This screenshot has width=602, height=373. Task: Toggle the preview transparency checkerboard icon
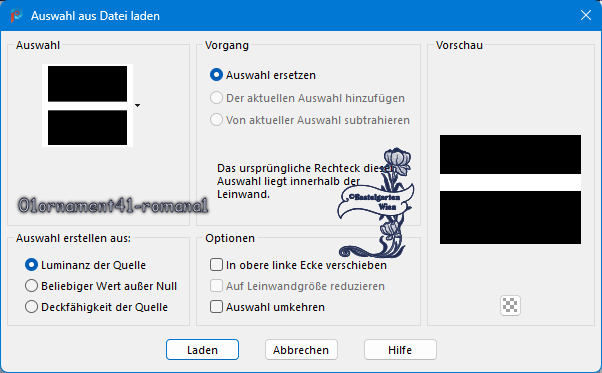510,305
